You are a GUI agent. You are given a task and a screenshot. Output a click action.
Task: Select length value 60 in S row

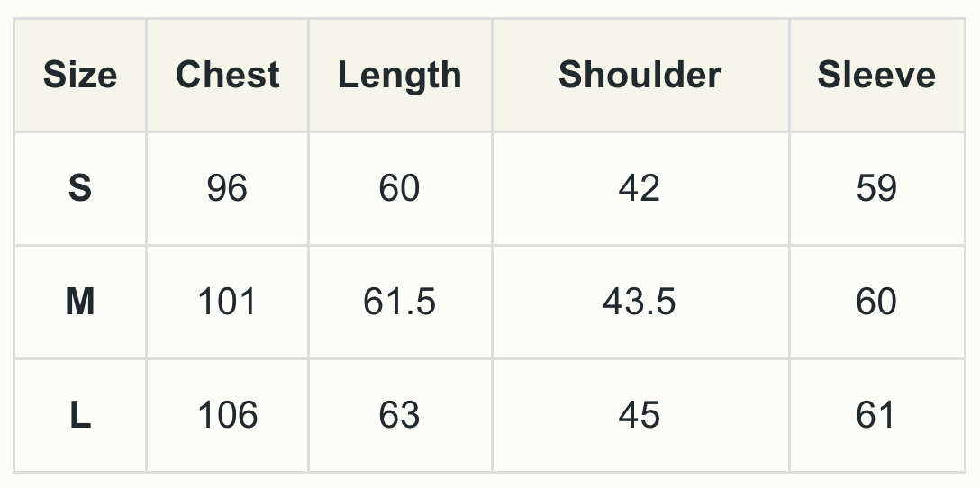(399, 188)
